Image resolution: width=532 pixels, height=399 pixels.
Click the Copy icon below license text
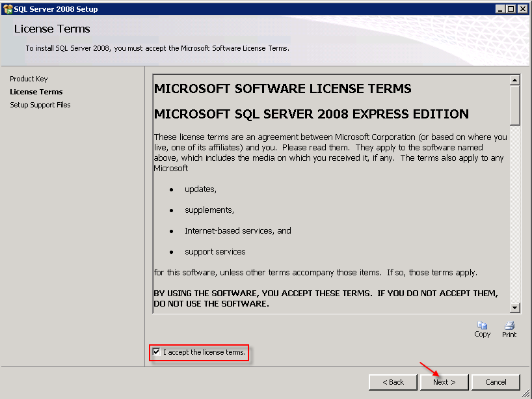pos(482,325)
